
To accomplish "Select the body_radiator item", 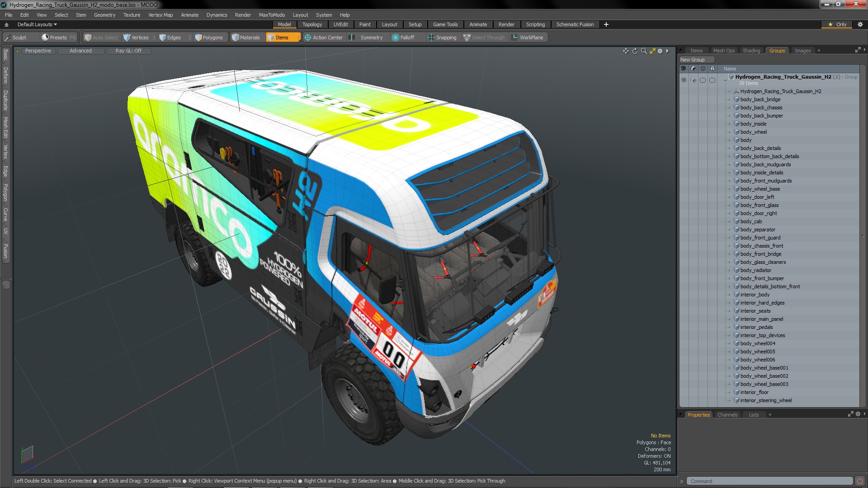I will point(756,270).
